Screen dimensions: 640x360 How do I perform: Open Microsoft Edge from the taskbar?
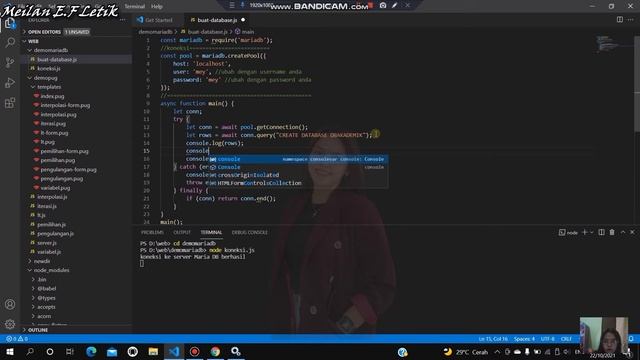tap(91, 351)
